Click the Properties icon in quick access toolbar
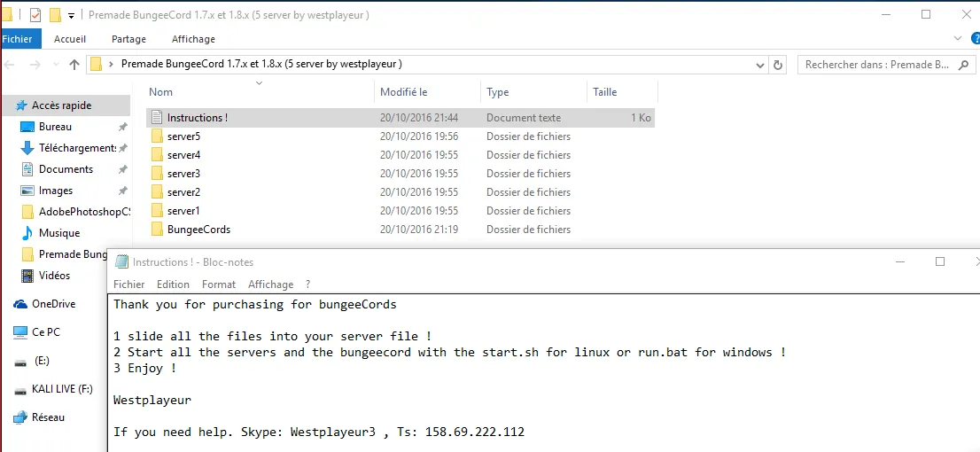980x452 pixels. 35,15
